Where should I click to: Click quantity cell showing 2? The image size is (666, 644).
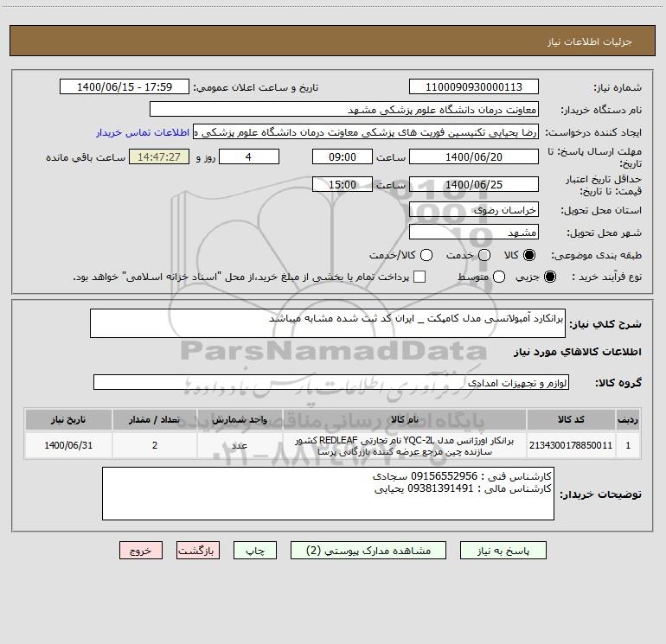pyautogui.click(x=155, y=445)
